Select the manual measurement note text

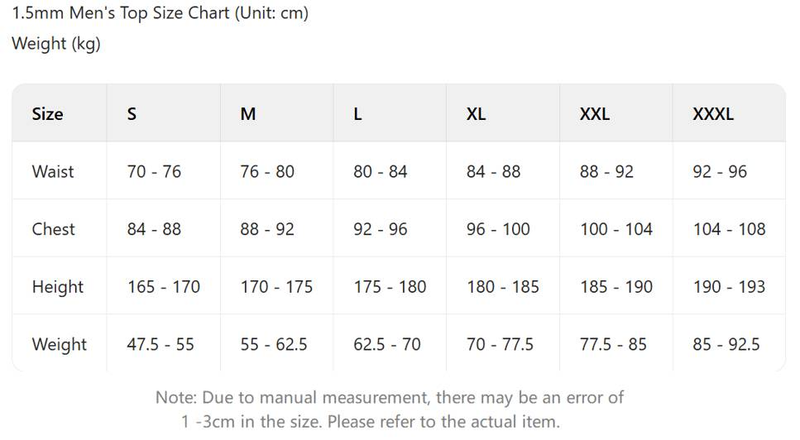390,409
